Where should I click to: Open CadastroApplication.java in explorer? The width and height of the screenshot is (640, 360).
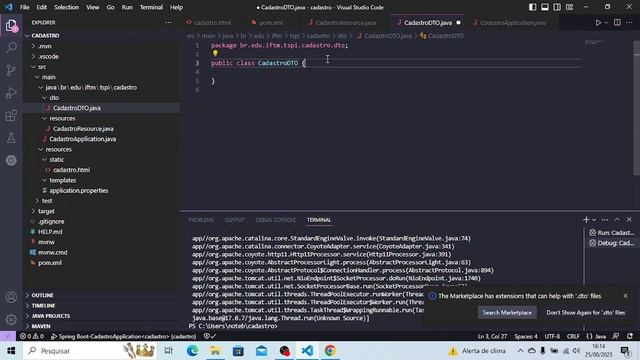[x=82, y=139]
